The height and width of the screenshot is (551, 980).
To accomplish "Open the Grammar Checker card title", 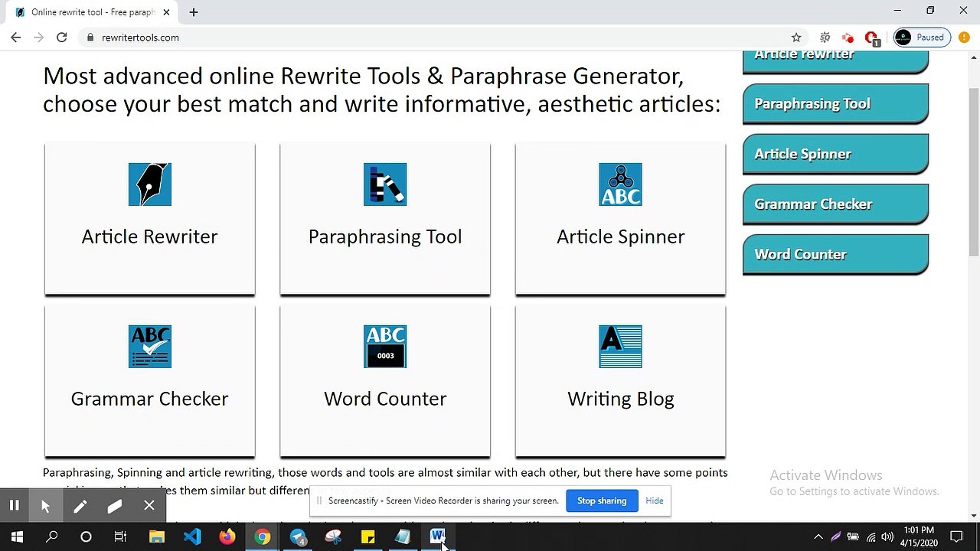I will (150, 399).
